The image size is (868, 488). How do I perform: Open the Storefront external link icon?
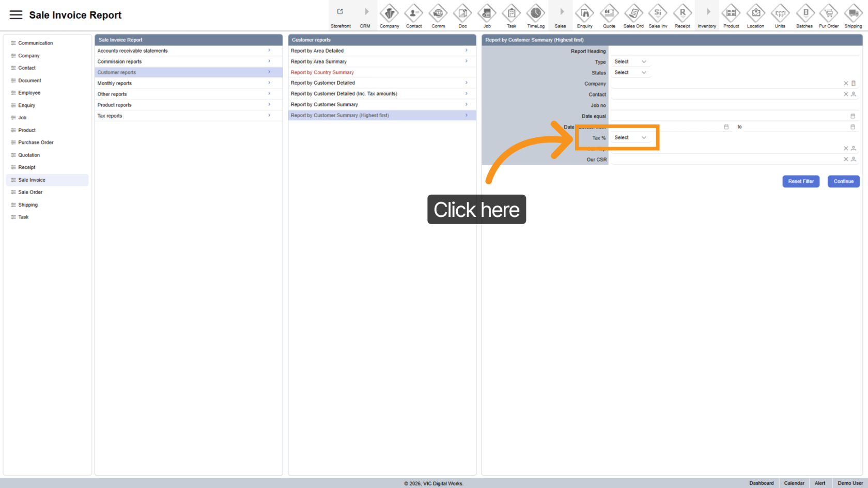[340, 12]
